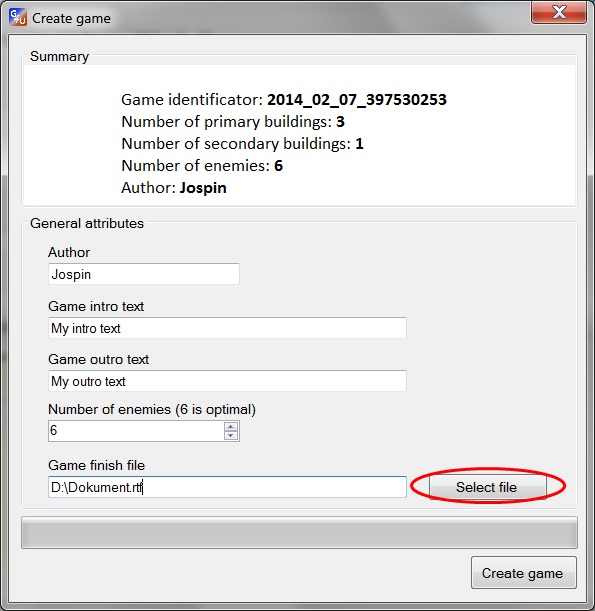Click the number of enemies value box

pyautogui.click(x=136, y=431)
